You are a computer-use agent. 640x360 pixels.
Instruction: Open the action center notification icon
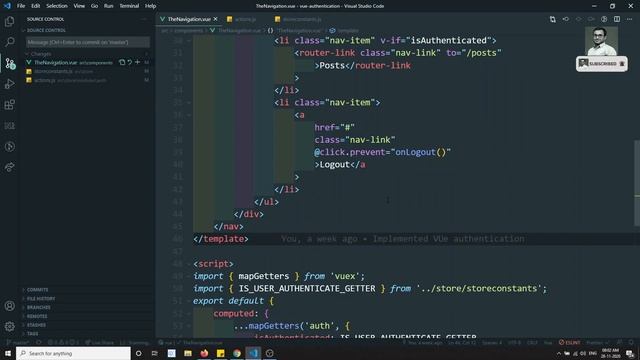point(630,353)
